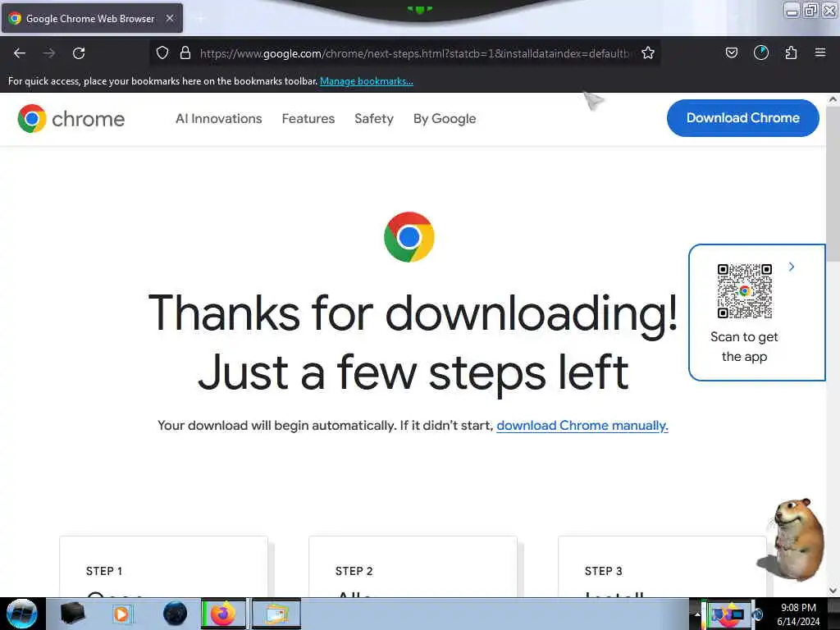The width and height of the screenshot is (840, 630).
Task: Collapse the Scan to get the app panel
Action: pos(792,267)
